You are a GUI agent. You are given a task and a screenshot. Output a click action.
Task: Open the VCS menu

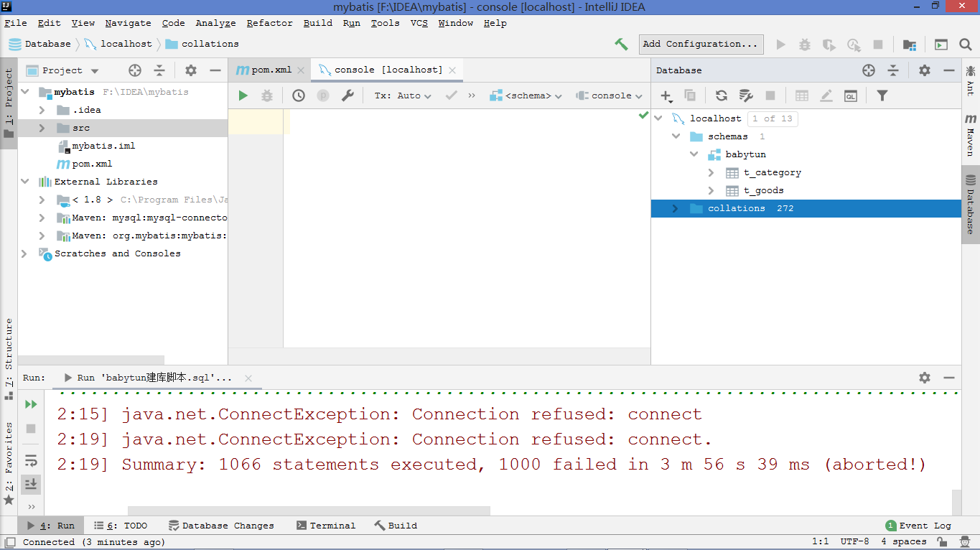pos(419,23)
